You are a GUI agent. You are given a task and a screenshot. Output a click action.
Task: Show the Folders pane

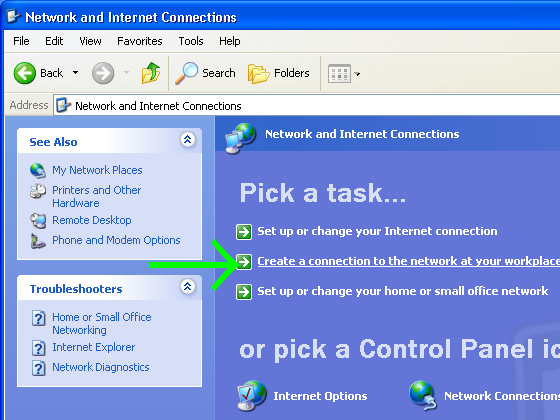pos(279,73)
